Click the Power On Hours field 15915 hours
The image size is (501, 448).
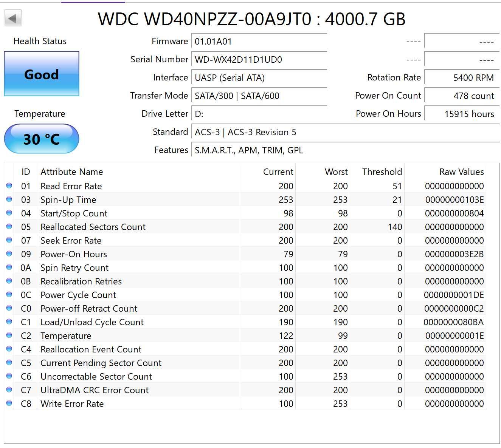462,114
